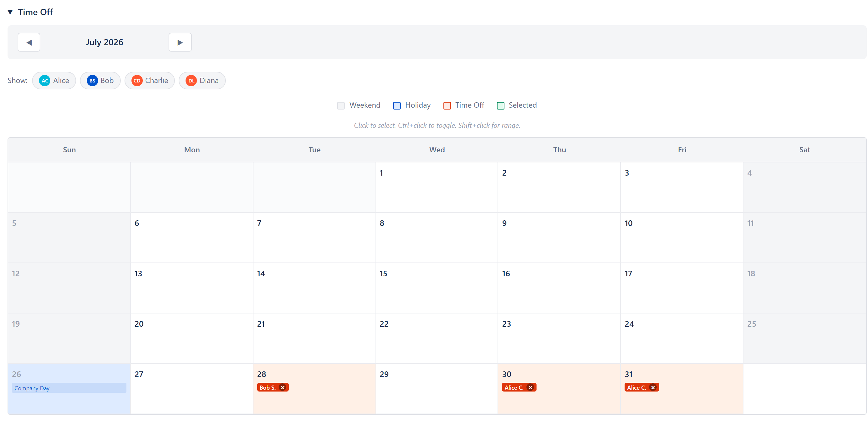The height and width of the screenshot is (423, 868).
Task: Select July 2 on the calendar
Action: 559,188
